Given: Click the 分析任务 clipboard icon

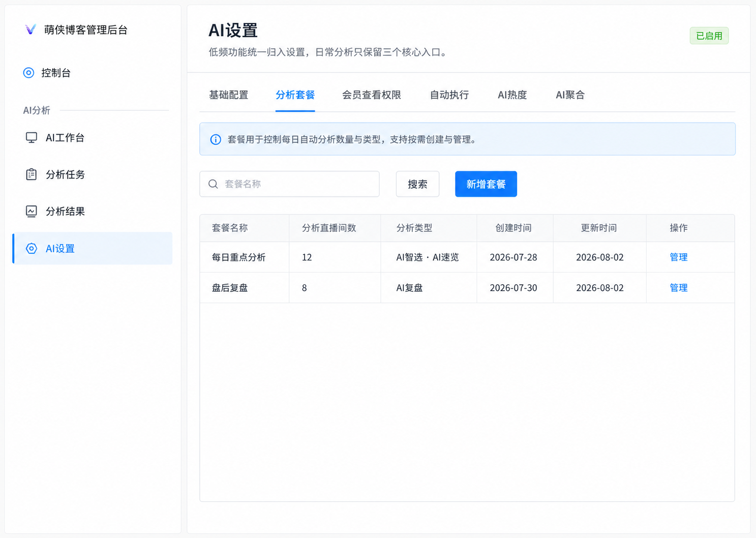Looking at the screenshot, I should point(32,174).
